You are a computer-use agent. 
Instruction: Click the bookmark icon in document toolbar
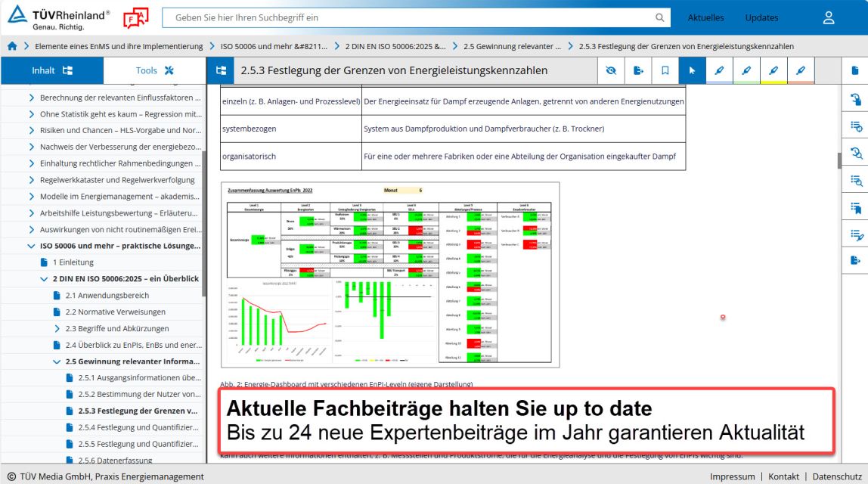665,70
